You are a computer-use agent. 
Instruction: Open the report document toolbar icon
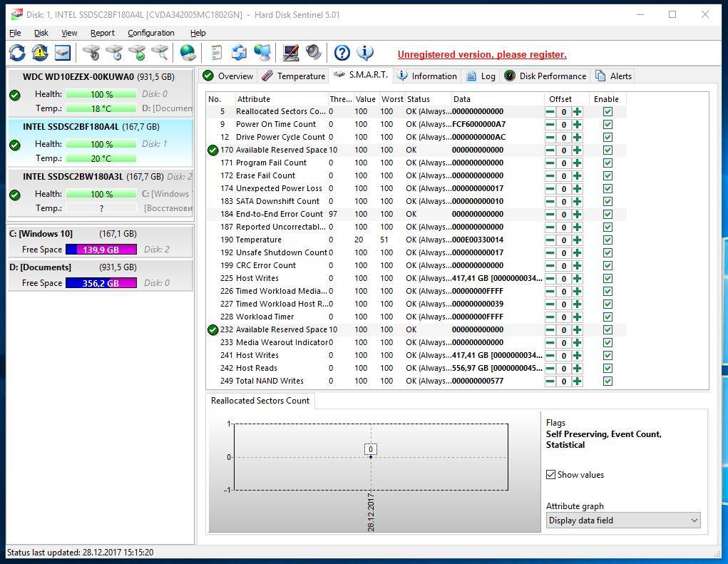point(217,53)
